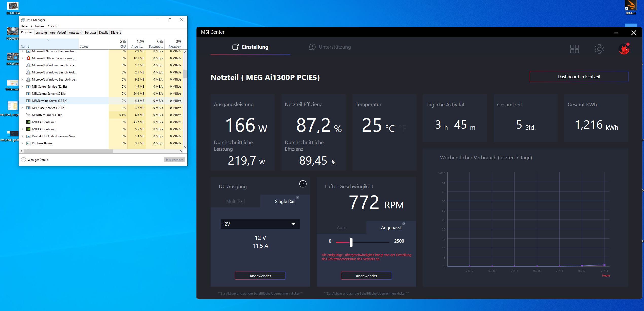Viewport: 644px width, 311px height.
Task: Expand second NVIDIA Container process row
Action: [22, 129]
